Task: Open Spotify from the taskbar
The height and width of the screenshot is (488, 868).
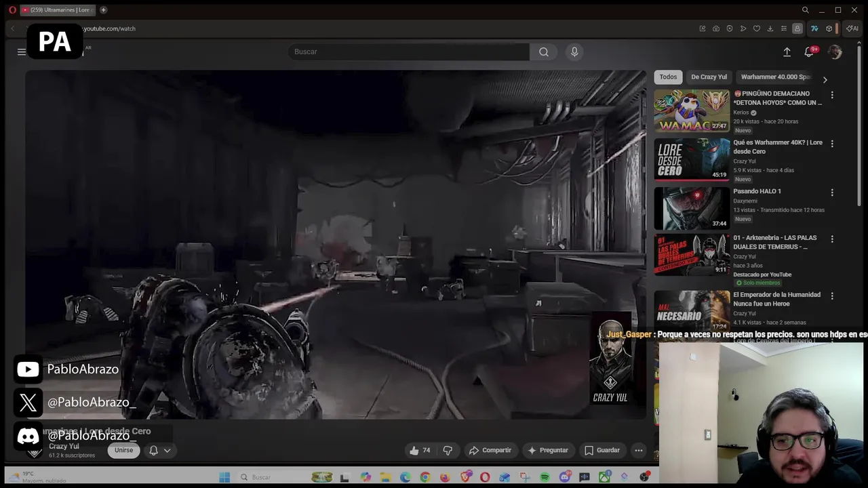Action: click(545, 477)
